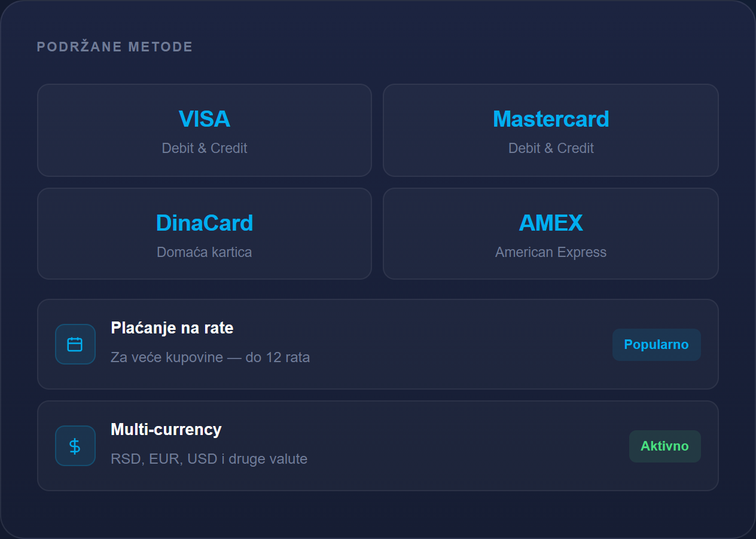756x539 pixels.
Task: Open the Plaćanje na rate row
Action: pos(378,344)
